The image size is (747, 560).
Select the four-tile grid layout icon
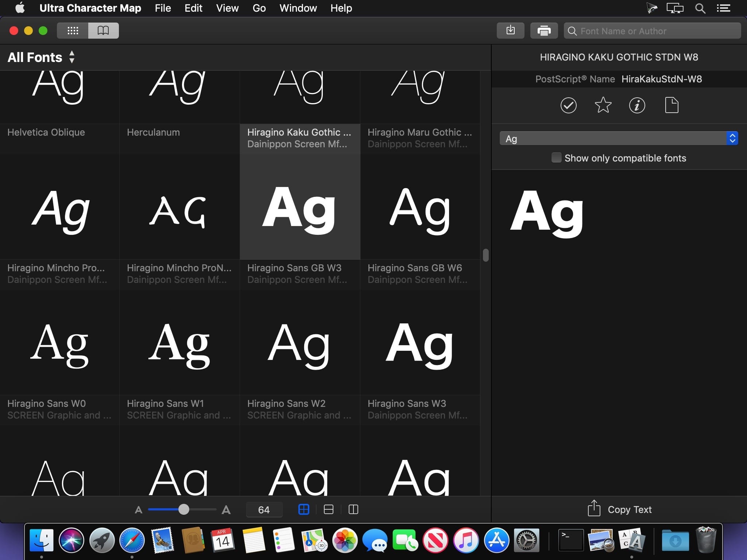click(x=304, y=509)
